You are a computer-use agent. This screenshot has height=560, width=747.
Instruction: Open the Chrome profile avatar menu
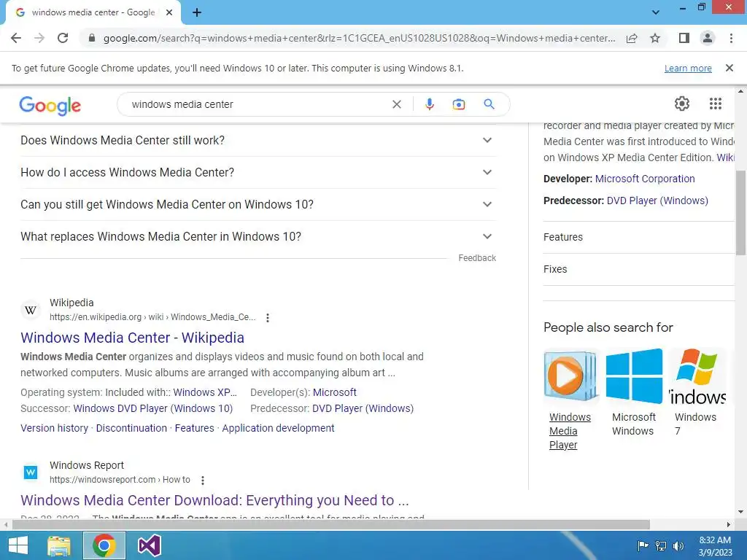coord(708,38)
